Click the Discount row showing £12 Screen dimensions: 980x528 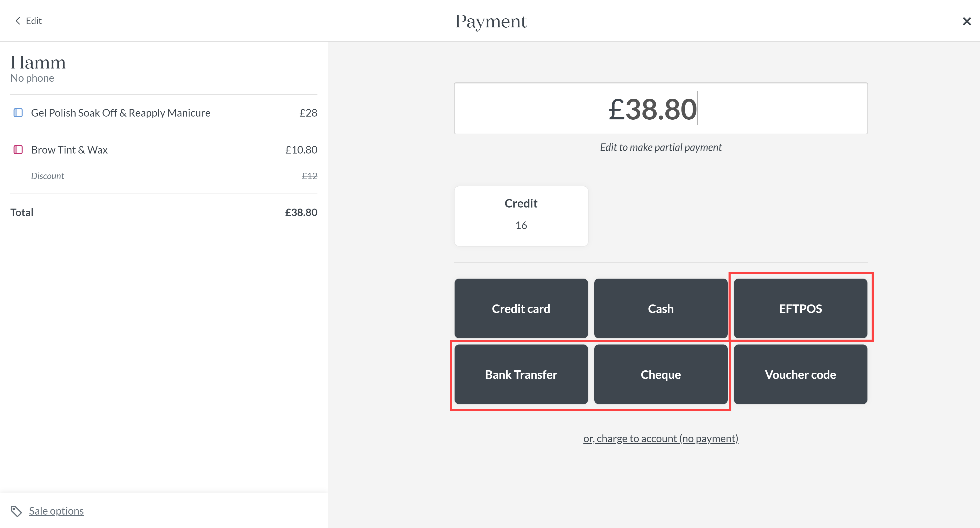(164, 176)
